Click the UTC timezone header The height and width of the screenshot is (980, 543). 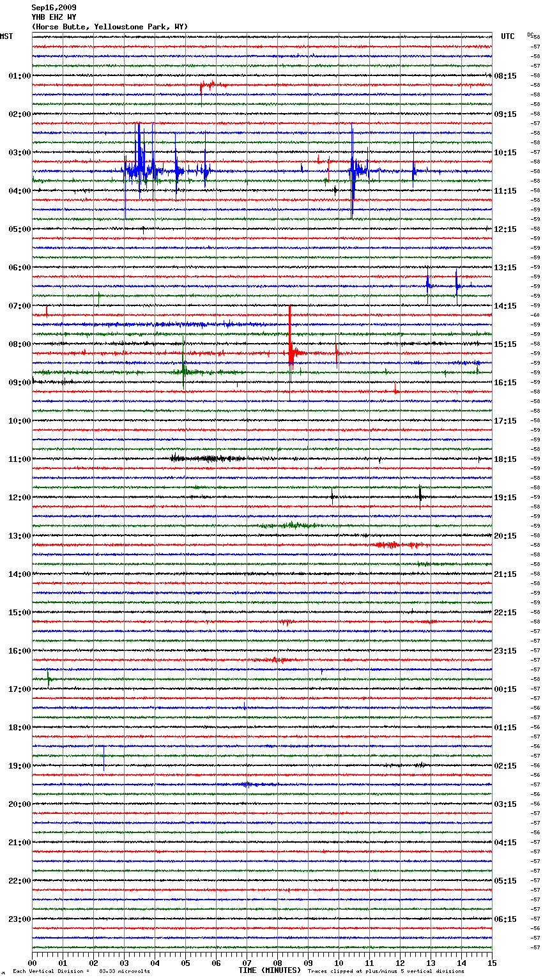click(x=508, y=36)
